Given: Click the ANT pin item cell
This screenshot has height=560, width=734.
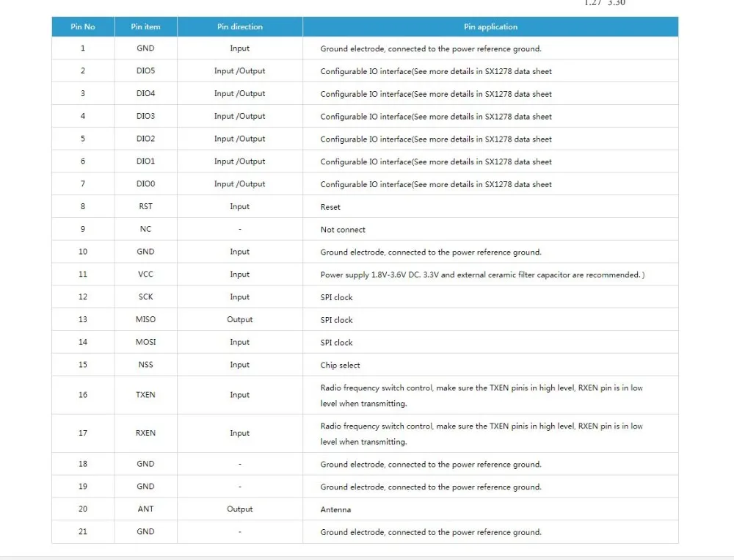Looking at the screenshot, I should (145, 509).
